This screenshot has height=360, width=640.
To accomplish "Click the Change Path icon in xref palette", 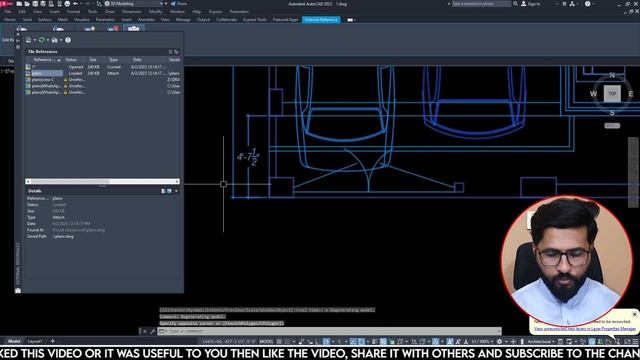I will point(55,40).
